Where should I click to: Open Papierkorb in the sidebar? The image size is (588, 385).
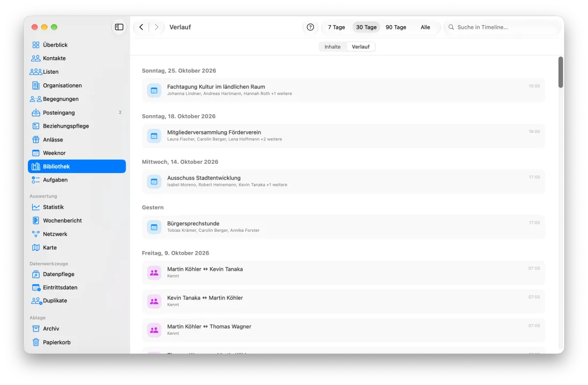76,342
